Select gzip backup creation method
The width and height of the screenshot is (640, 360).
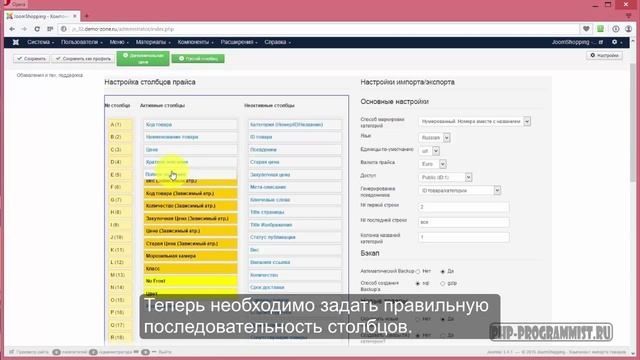(x=442, y=283)
